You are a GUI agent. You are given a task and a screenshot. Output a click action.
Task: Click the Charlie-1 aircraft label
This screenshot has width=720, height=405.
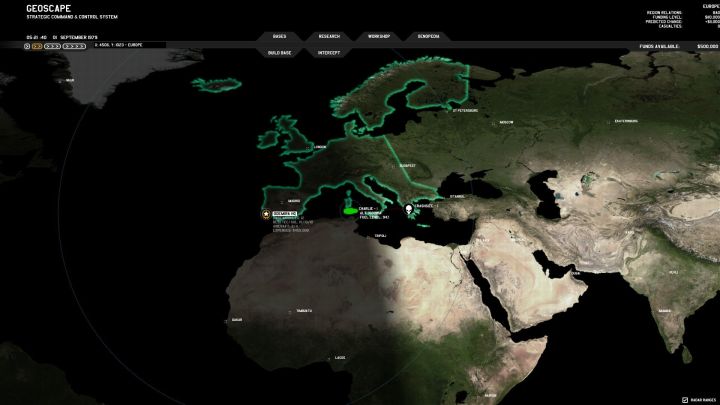tap(368, 209)
